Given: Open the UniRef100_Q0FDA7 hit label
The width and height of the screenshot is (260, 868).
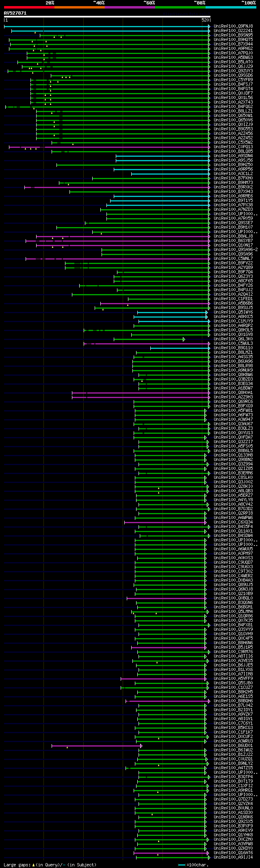Looking at the screenshot, I should [x=233, y=437].
